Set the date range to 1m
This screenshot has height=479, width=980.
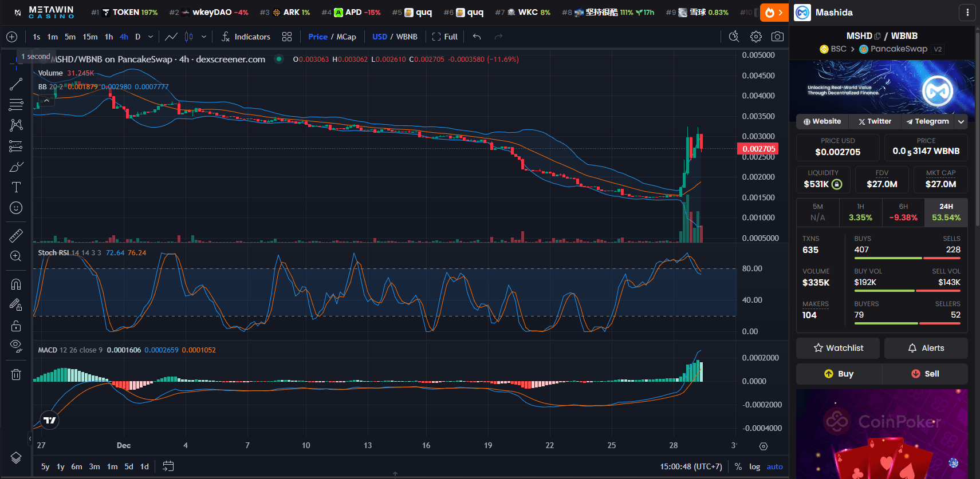[x=112, y=466]
